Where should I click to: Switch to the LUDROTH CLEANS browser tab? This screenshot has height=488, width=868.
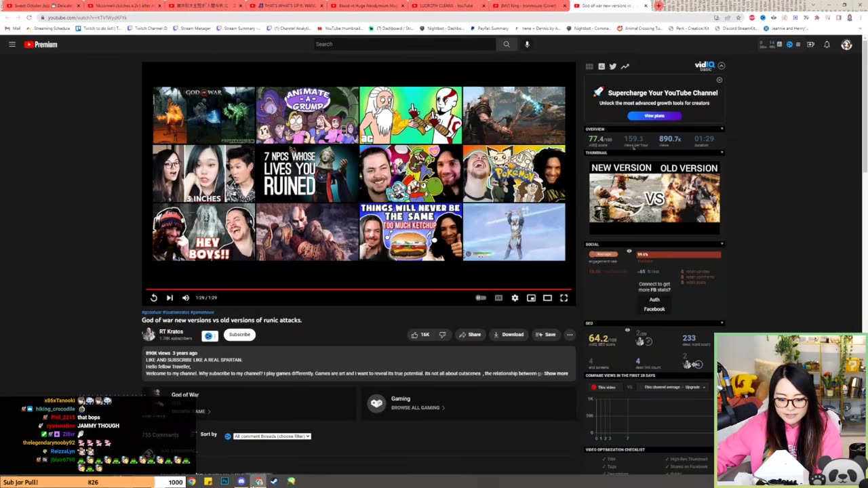[446, 5]
